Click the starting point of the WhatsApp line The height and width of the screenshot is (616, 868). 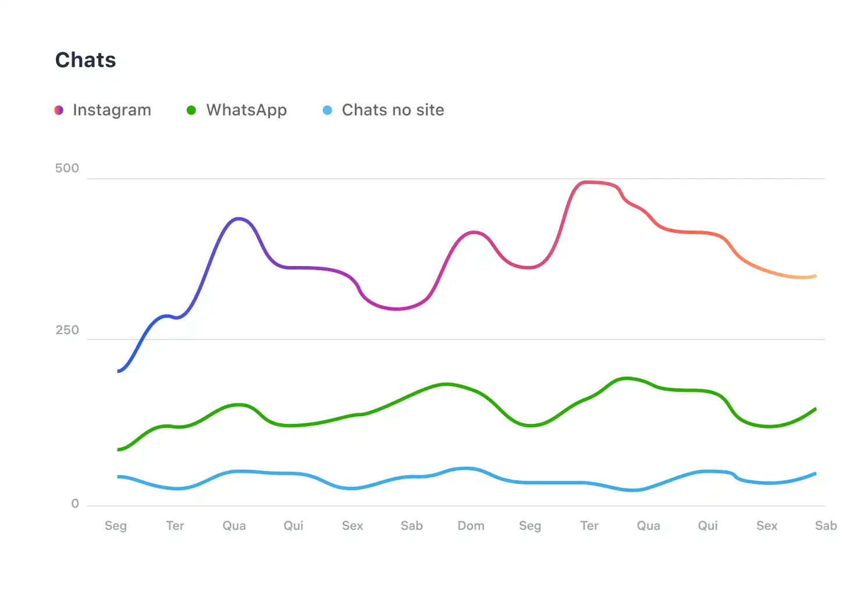point(119,449)
